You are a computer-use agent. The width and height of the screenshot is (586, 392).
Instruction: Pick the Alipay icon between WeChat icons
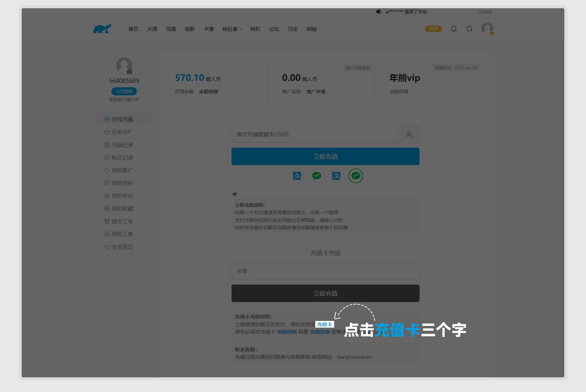(336, 176)
